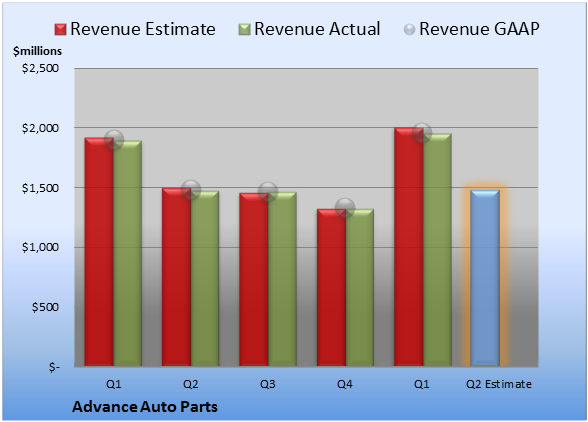Click the '$500' y-axis value

click(x=45, y=307)
